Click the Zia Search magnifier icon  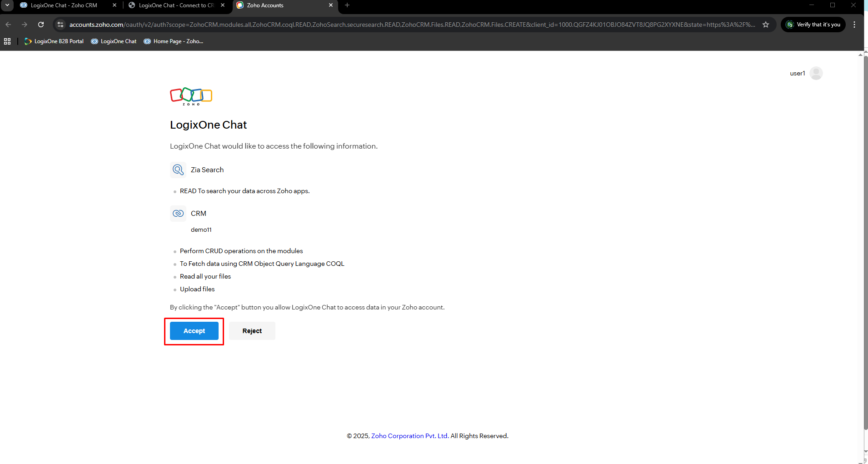(x=178, y=170)
